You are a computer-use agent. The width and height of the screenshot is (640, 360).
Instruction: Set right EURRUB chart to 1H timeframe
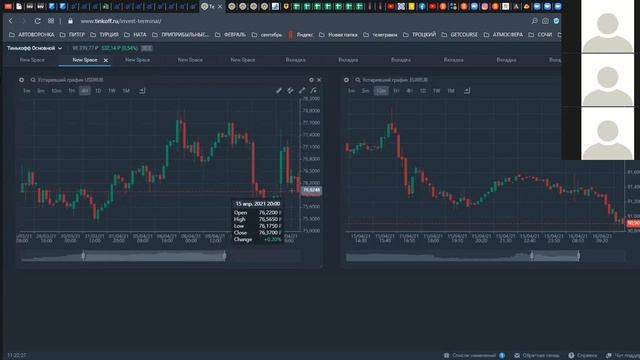pyautogui.click(x=396, y=91)
